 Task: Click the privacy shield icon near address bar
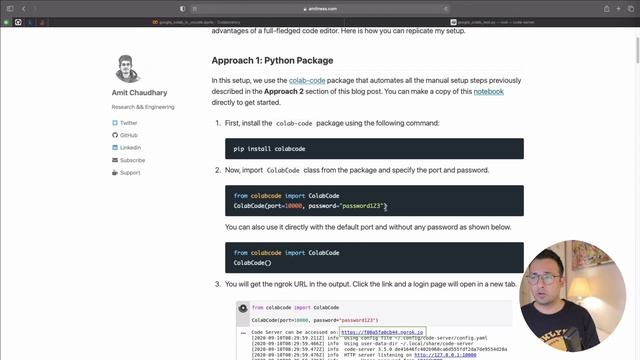pyautogui.click(x=182, y=9)
